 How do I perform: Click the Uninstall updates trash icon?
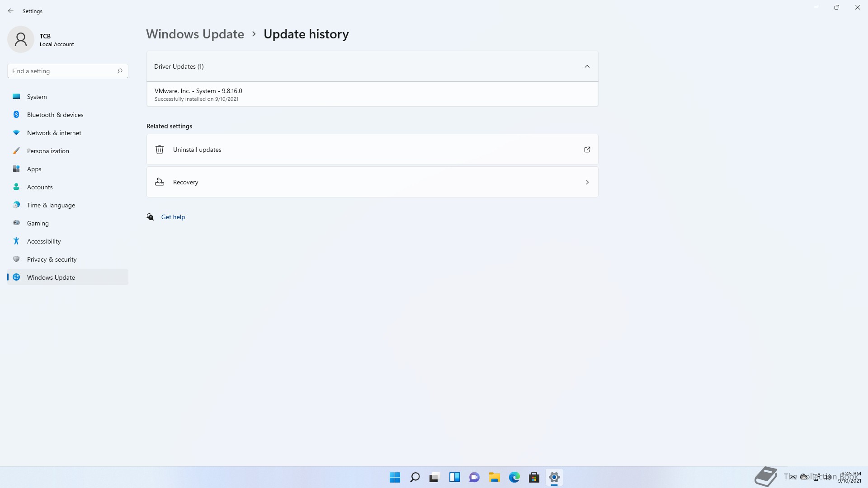[160, 150]
